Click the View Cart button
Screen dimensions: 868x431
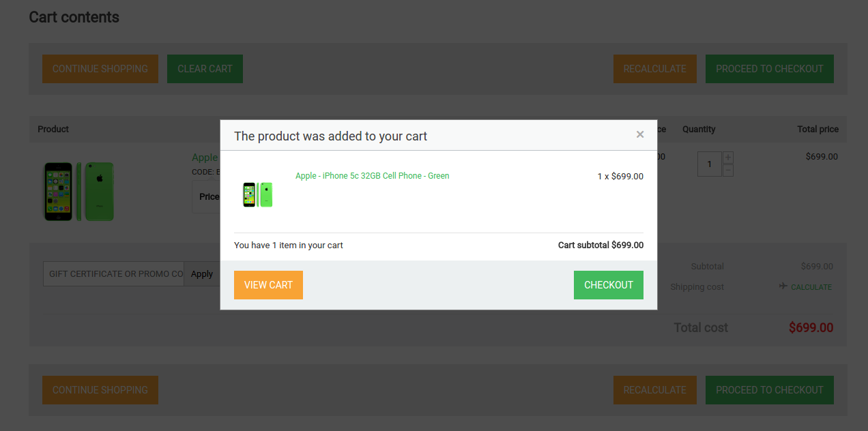point(268,285)
